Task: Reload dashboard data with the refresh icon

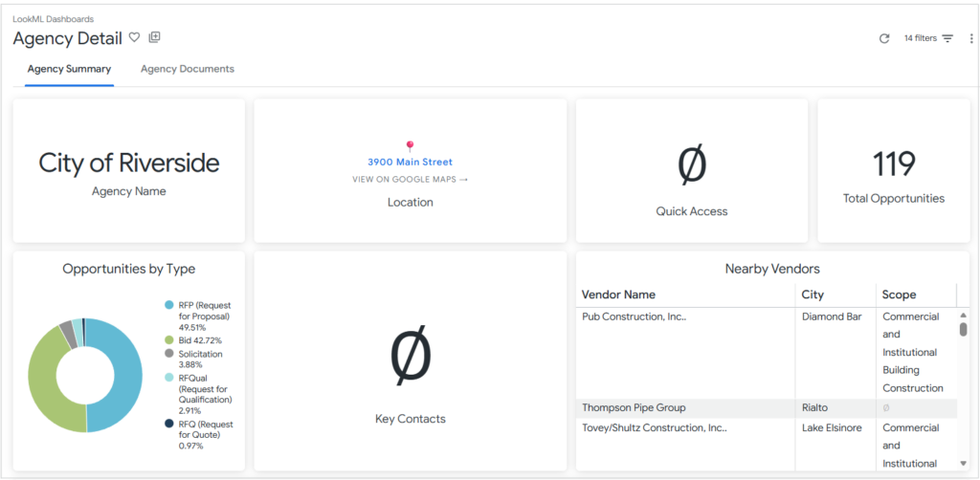Action: click(x=884, y=38)
